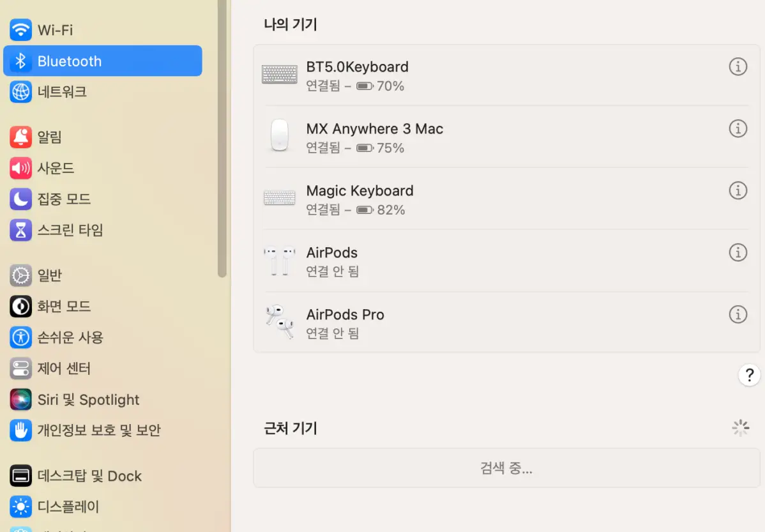Select the 알림 sidebar label
Viewport: 765px width, 532px height.
coord(50,137)
